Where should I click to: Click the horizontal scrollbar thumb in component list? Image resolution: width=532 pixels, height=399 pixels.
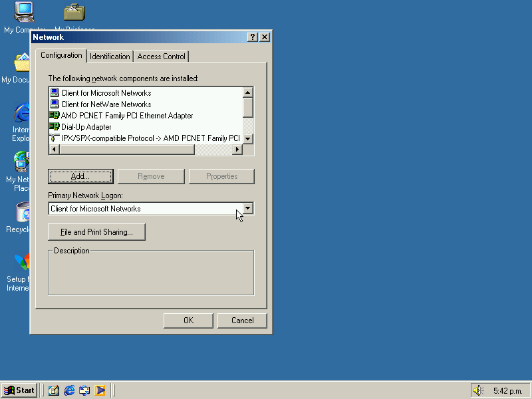coord(127,149)
